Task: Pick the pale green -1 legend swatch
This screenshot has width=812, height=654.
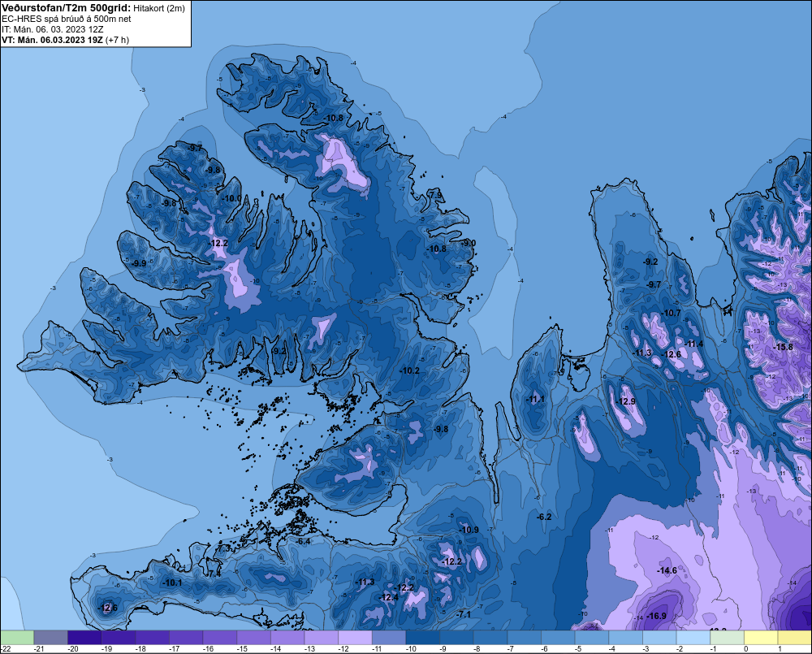Action: coord(727,638)
